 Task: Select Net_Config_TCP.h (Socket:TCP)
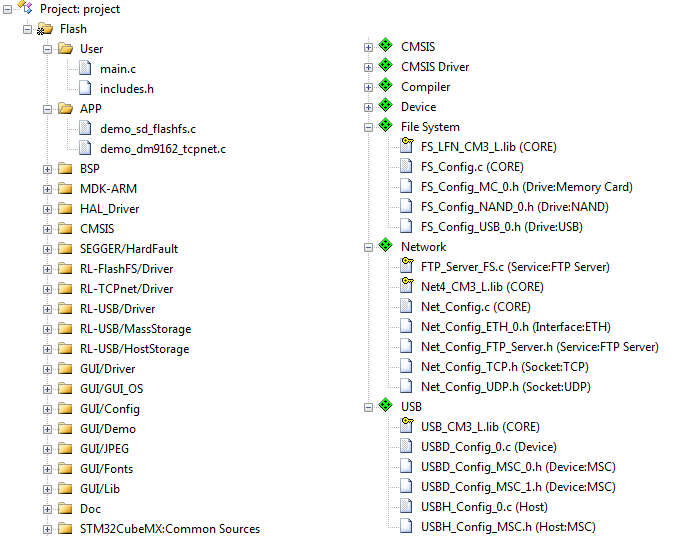(505, 366)
